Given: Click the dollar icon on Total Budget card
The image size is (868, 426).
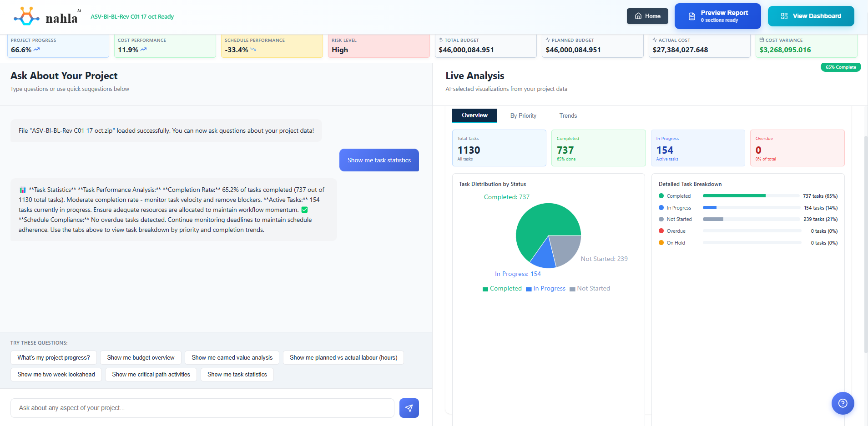Looking at the screenshot, I should click(x=440, y=40).
